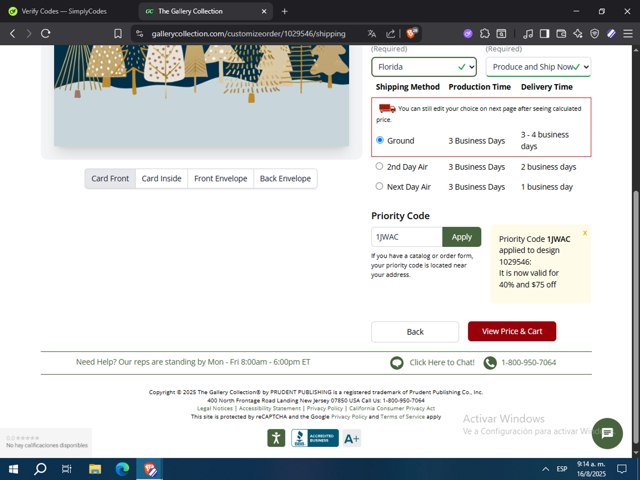This screenshot has height=480, width=640.
Task: Open the media playlist music icon
Action: tap(528, 33)
